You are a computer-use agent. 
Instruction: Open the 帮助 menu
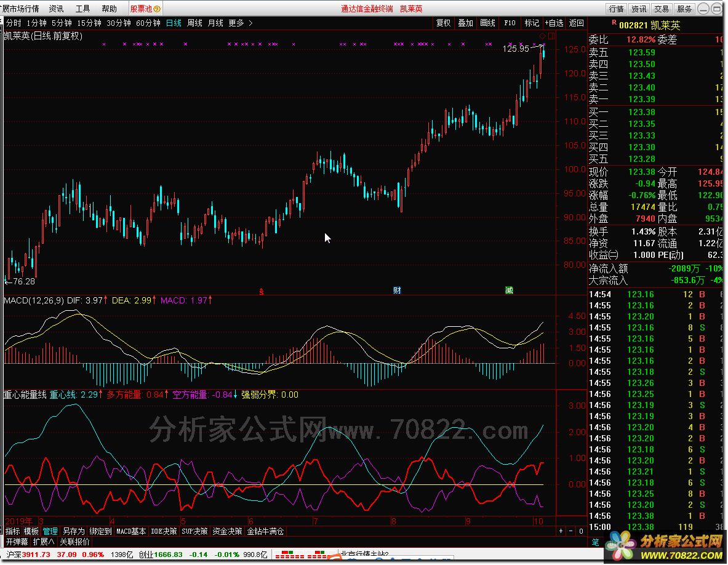coord(109,9)
